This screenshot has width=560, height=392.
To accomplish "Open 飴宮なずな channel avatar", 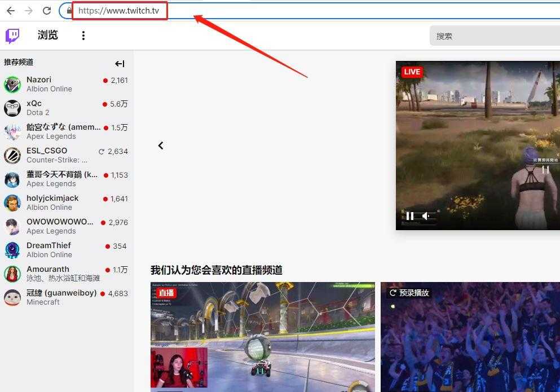I will (12, 132).
